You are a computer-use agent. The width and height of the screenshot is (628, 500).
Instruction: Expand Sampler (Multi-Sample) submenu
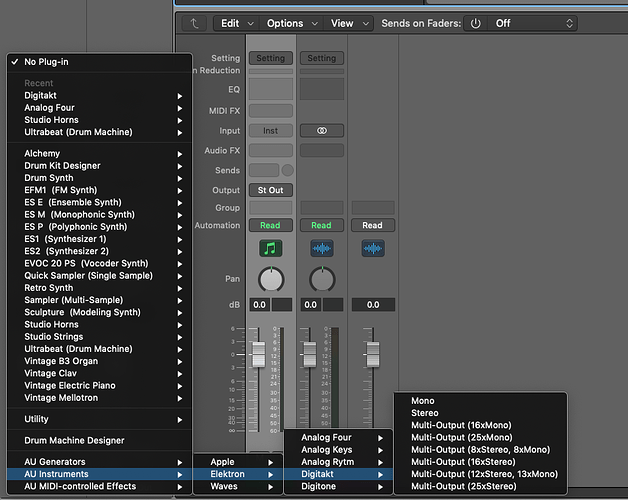[x=100, y=300]
